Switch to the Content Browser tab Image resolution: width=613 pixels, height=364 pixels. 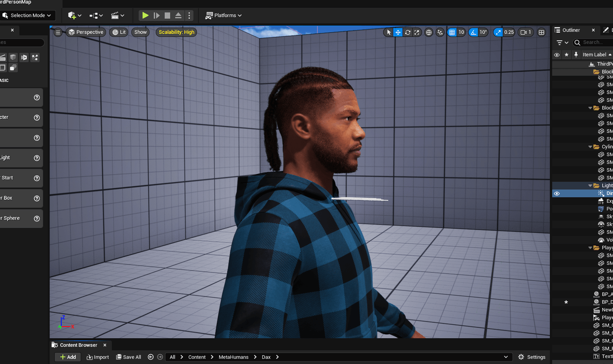coord(78,345)
